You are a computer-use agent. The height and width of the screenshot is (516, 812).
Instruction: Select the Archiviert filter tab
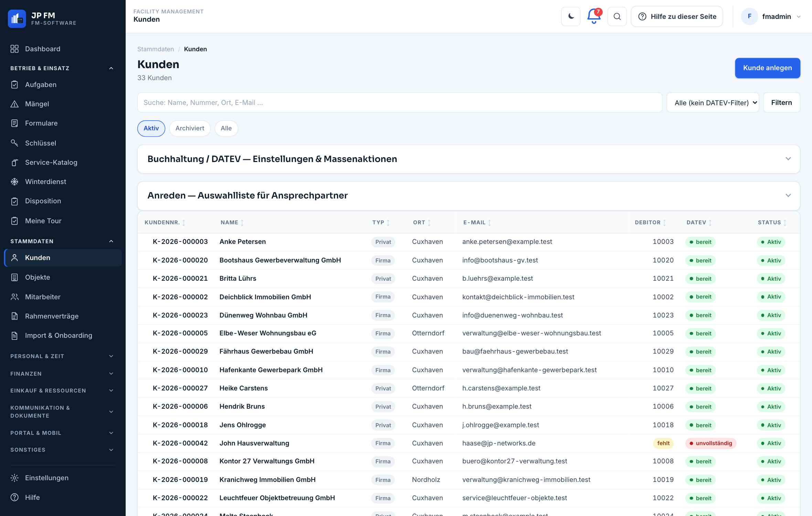(190, 128)
